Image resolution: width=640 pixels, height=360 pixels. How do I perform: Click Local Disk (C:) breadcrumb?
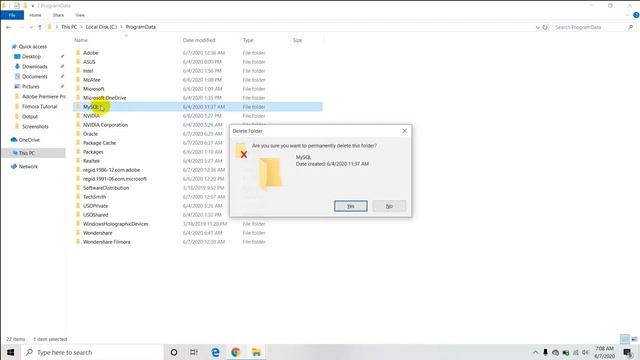point(101,27)
